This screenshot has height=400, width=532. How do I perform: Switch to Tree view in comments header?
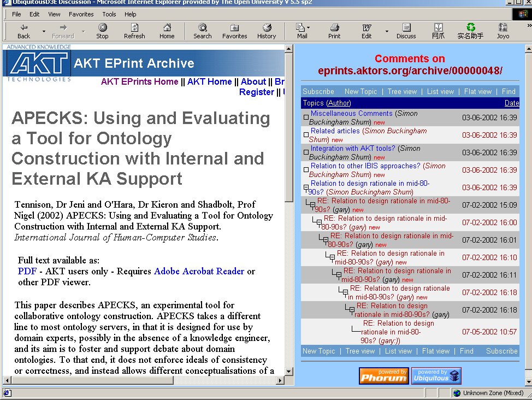coord(402,92)
